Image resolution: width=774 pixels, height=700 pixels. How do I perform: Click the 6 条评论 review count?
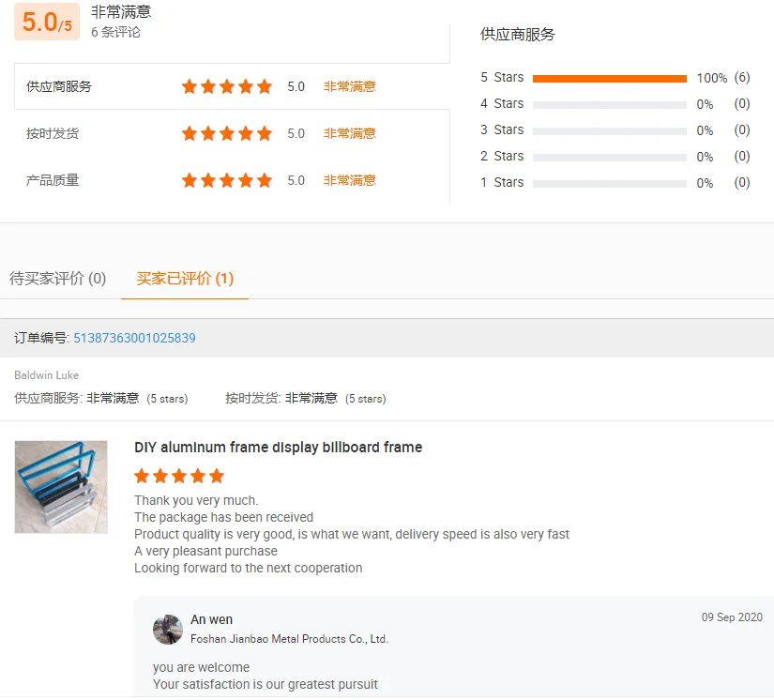[x=115, y=32]
